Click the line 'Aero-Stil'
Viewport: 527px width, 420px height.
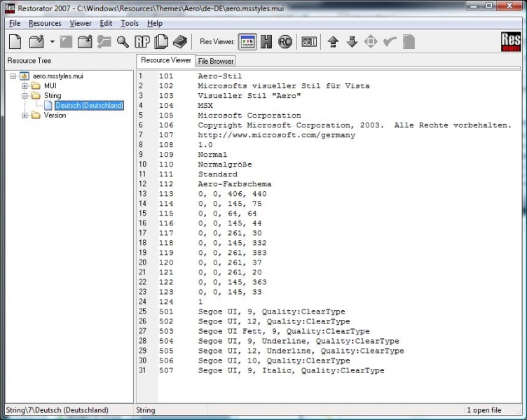[x=220, y=76]
